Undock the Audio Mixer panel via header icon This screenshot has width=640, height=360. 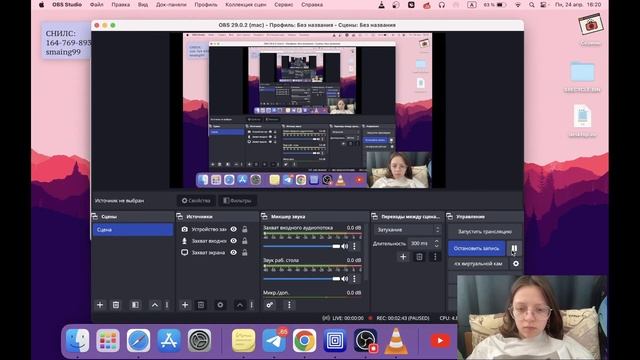pos(264,216)
